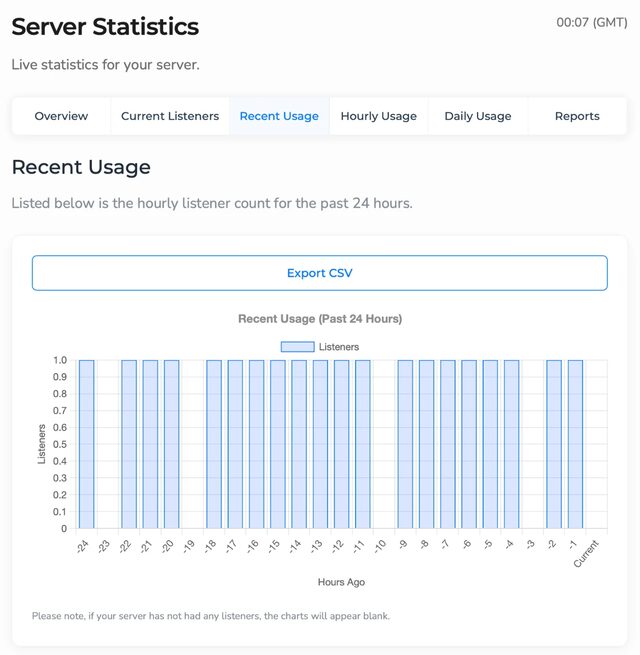Open the Overview tab
The image size is (640, 655).
tap(61, 116)
